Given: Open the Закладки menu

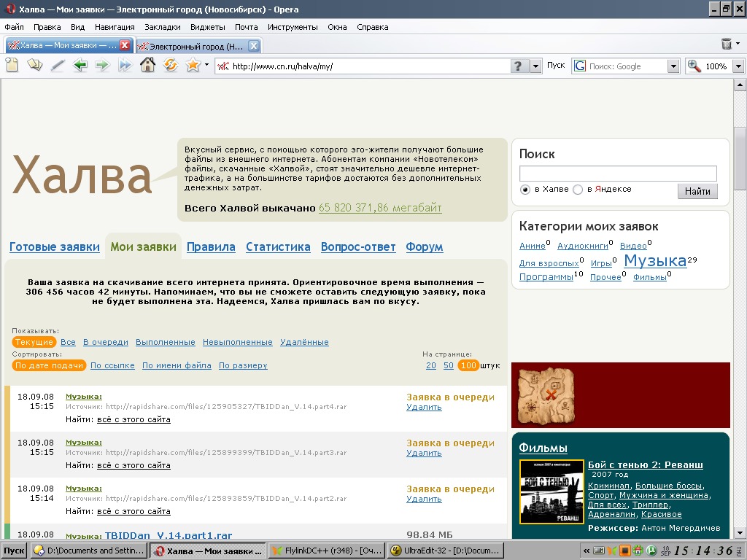Looking at the screenshot, I should click(163, 27).
